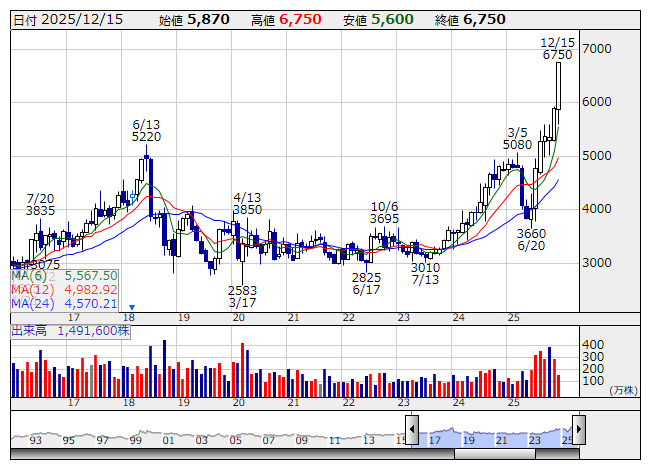Click the 3/5 5080 high label
The image size is (653, 470).
(x=517, y=139)
